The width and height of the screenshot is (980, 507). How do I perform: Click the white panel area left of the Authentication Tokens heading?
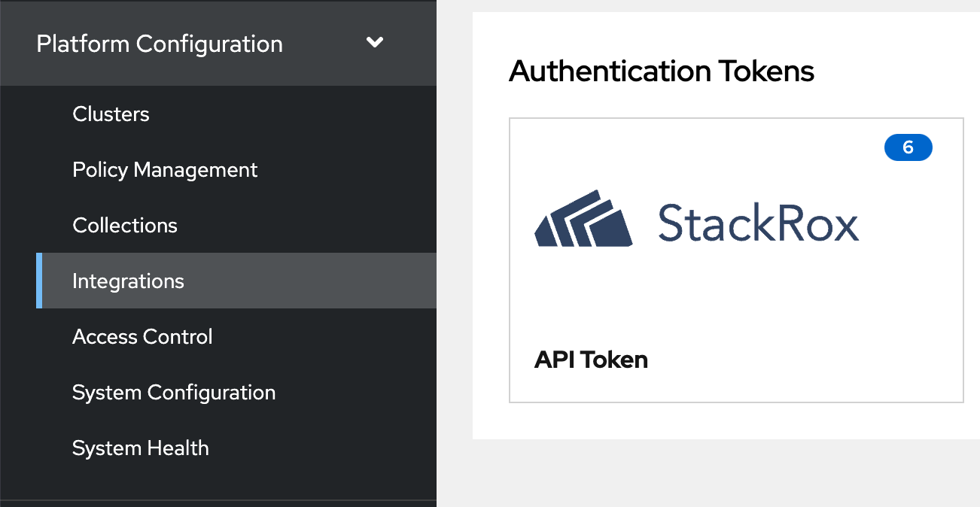490,71
